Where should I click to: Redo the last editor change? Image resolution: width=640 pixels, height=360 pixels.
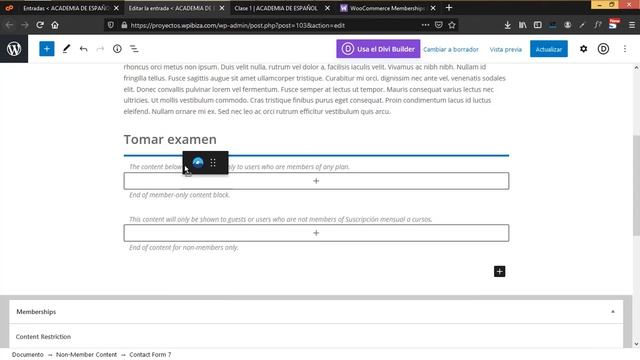pos(100,49)
